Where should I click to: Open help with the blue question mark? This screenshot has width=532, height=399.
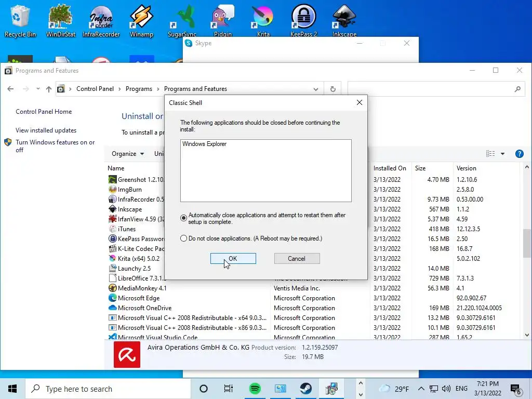(x=519, y=154)
